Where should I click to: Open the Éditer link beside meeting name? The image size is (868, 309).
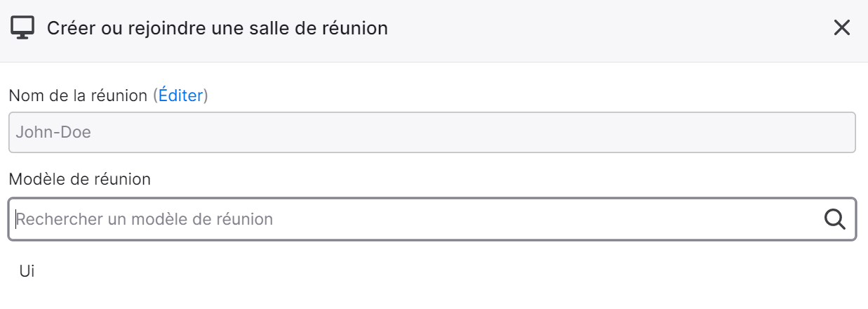(x=180, y=96)
